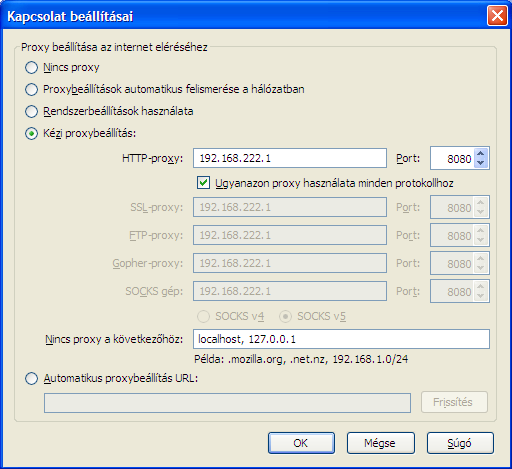Viewport: 512px width, 469px height.
Task: Click the SOCKS gép port down arrow
Action: tap(481, 296)
